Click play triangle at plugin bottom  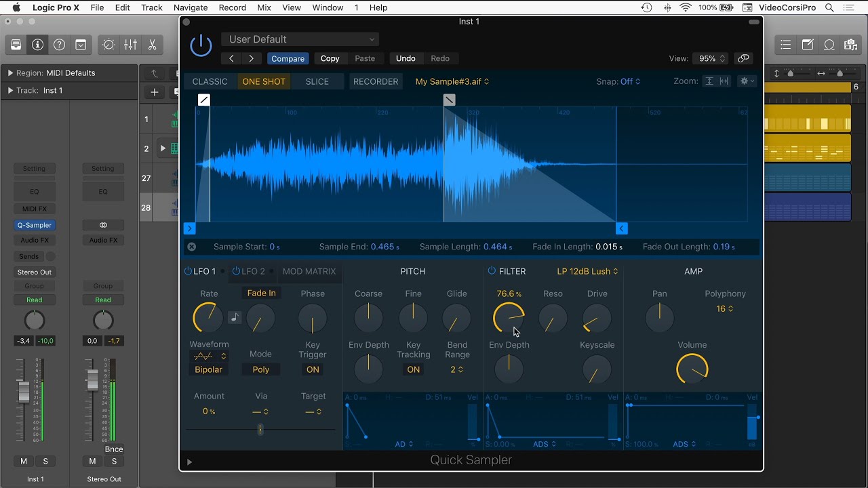point(189,462)
